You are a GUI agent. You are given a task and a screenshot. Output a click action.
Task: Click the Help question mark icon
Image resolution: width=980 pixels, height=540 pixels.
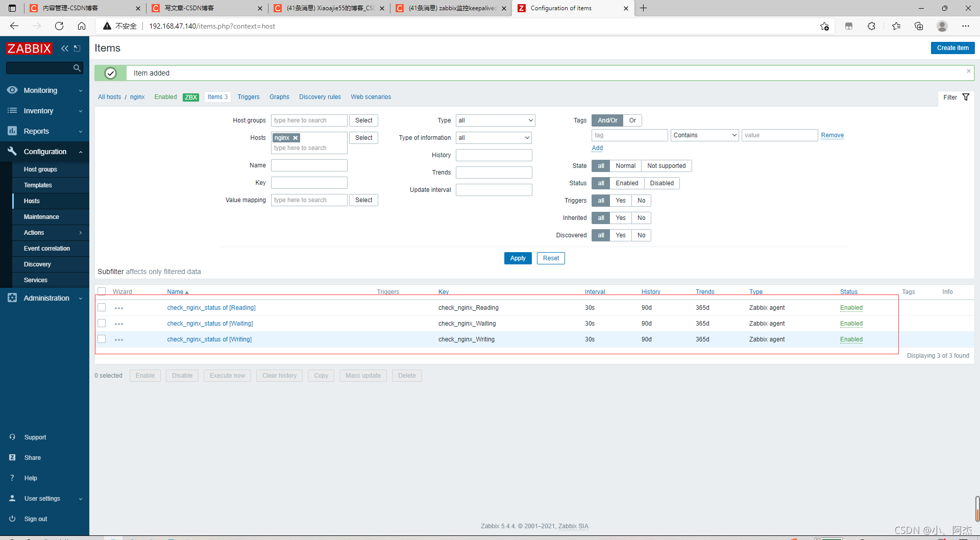point(12,478)
